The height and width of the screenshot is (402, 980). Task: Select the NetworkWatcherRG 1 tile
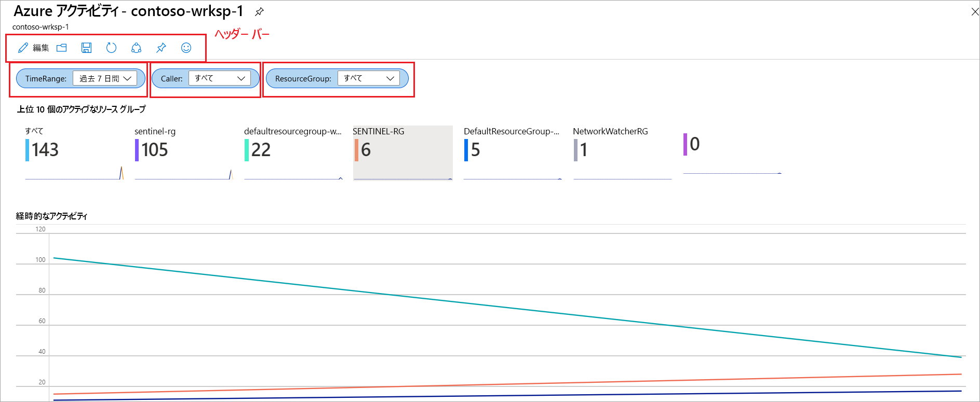(x=622, y=153)
